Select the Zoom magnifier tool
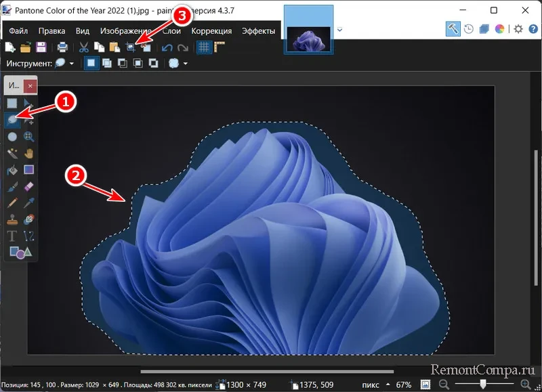The image size is (542, 392). pyautogui.click(x=28, y=137)
